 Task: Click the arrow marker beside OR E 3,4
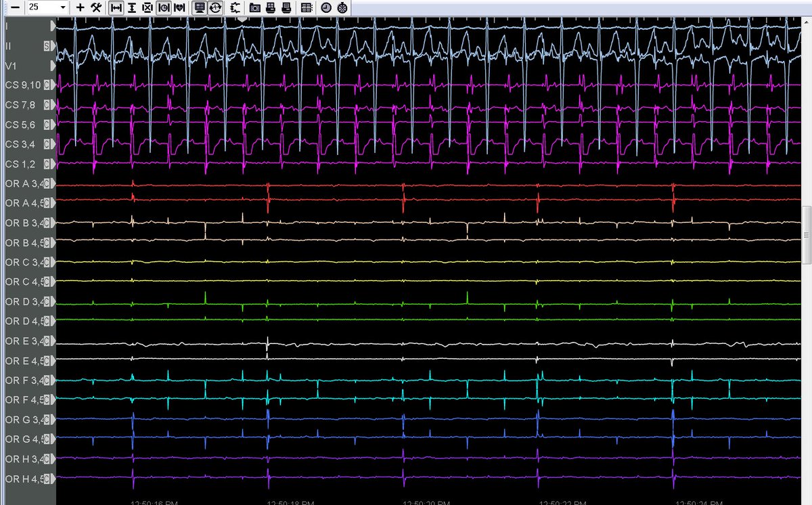click(53, 341)
